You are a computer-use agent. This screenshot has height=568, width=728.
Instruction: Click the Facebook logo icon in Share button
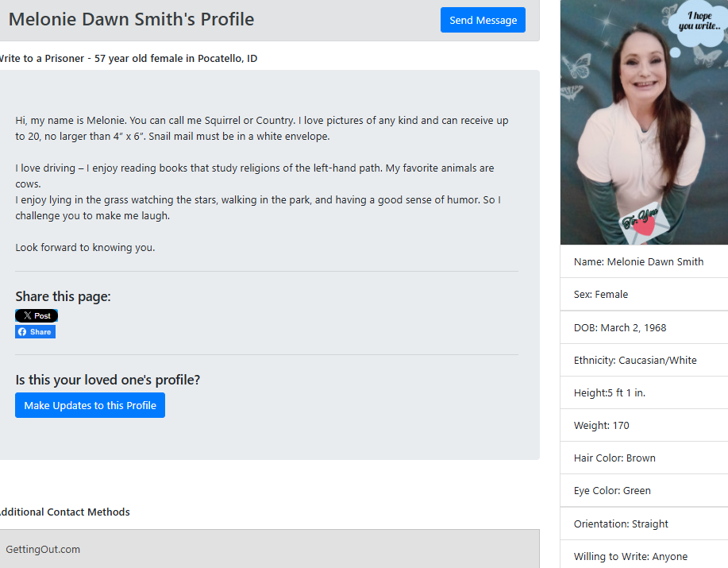(22, 331)
